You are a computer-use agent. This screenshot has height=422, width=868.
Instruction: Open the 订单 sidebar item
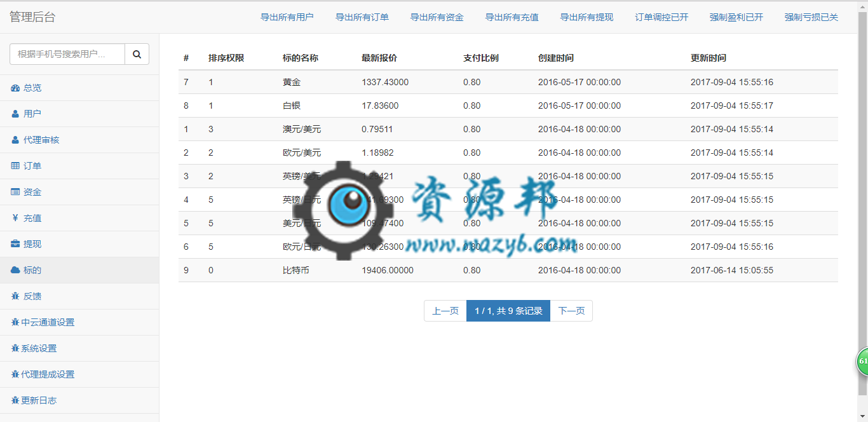coord(79,166)
